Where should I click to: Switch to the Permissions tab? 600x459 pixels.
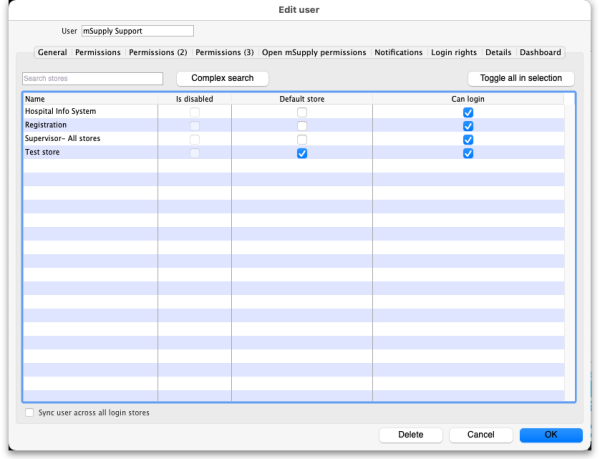click(x=98, y=52)
